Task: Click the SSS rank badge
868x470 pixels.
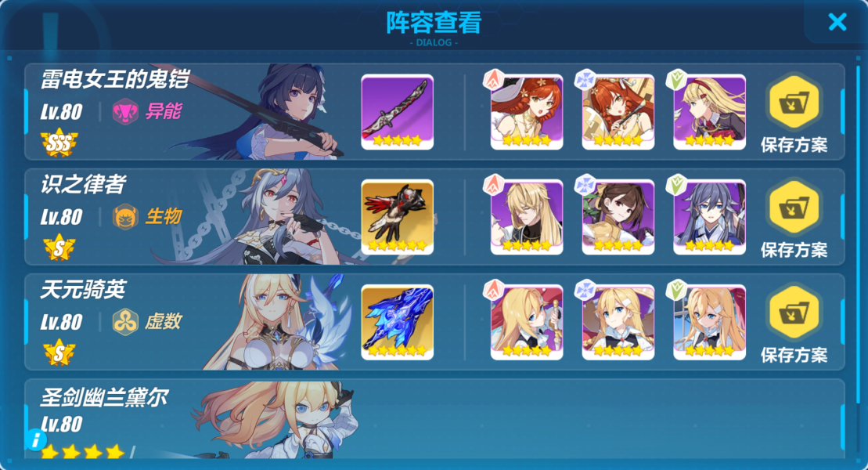Action: [59, 143]
